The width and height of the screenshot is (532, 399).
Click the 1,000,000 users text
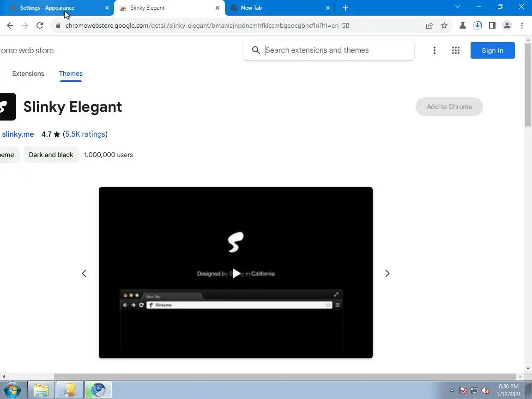coord(109,155)
